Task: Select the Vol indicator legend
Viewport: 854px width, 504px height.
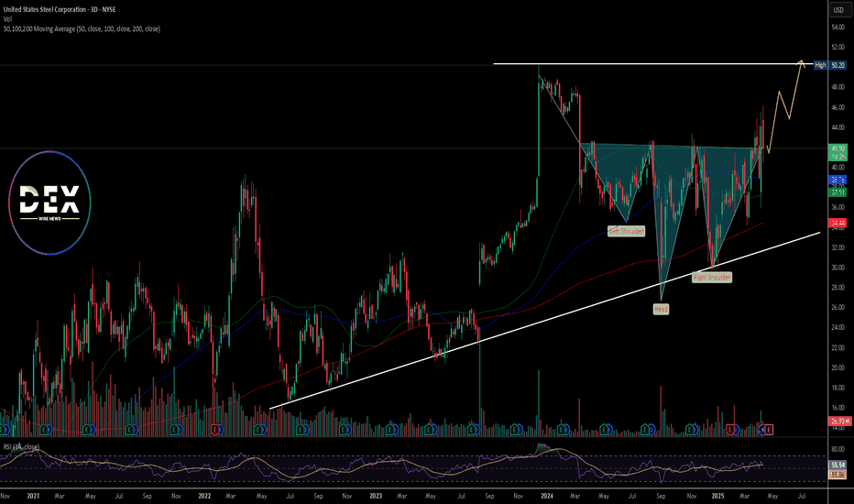Action: 7,19
